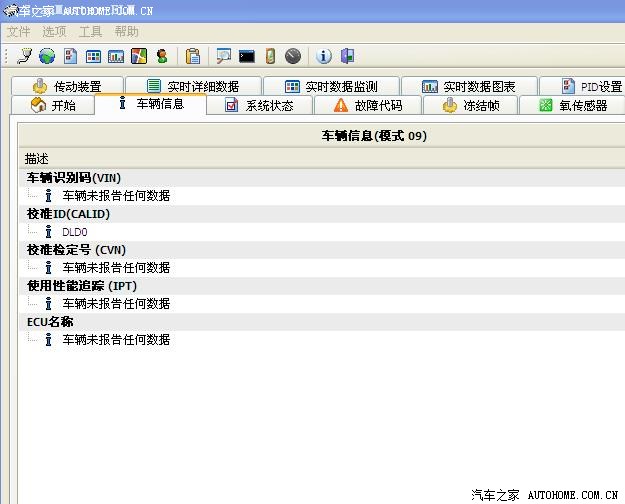The height and width of the screenshot is (504, 625).
Task: Click the 车辆识别码(VIN) group header
Action: tap(74, 178)
